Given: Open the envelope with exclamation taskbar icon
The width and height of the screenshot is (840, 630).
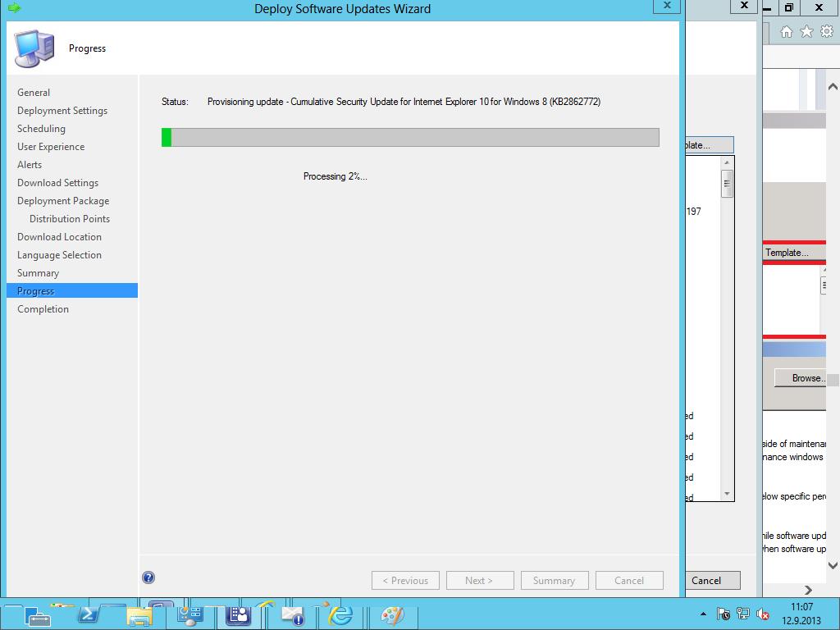Looking at the screenshot, I should [x=293, y=616].
